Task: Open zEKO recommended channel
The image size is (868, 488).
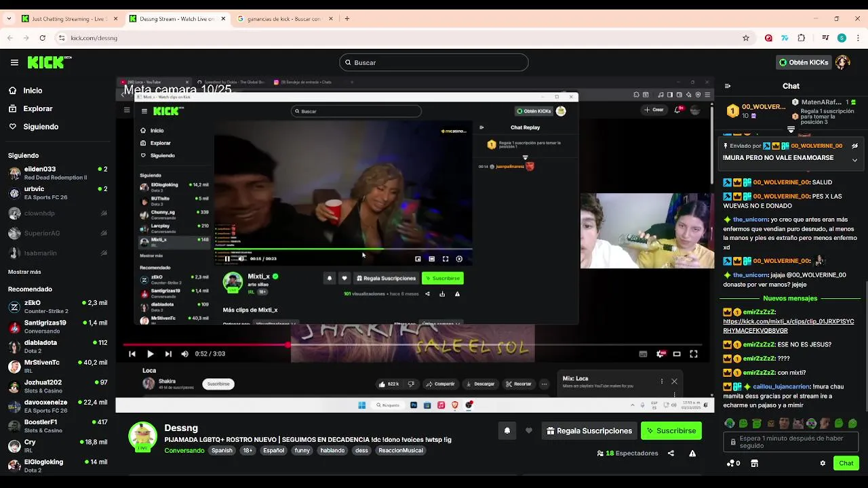Action: (x=57, y=307)
